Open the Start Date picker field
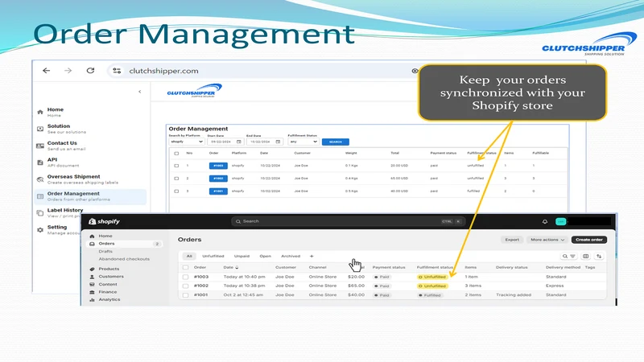Image resolution: width=644 pixels, height=362 pixels. pyautogui.click(x=225, y=142)
